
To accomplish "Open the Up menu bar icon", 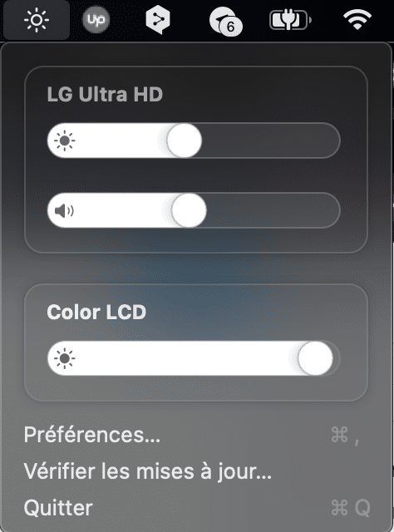I will (x=96, y=20).
